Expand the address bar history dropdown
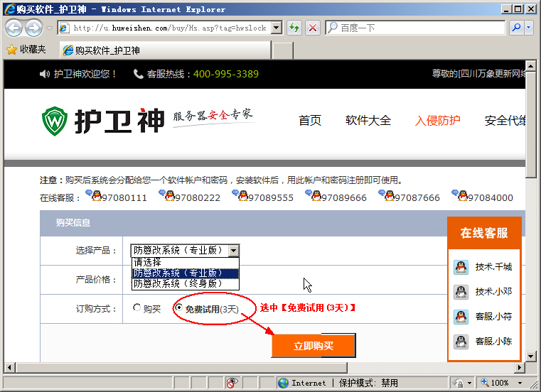541x392 pixels. click(277, 28)
